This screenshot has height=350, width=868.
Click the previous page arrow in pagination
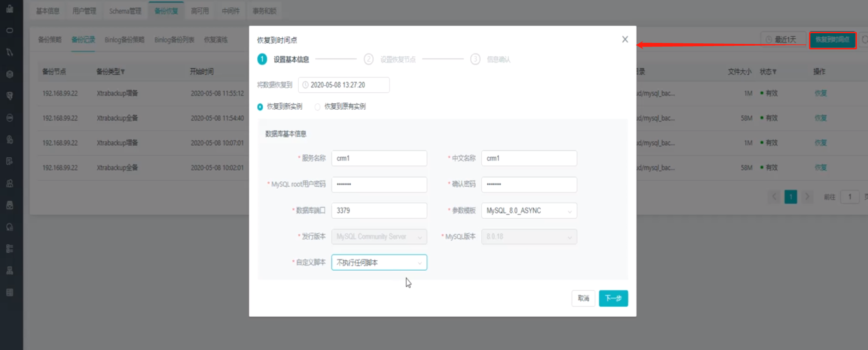pos(774,197)
